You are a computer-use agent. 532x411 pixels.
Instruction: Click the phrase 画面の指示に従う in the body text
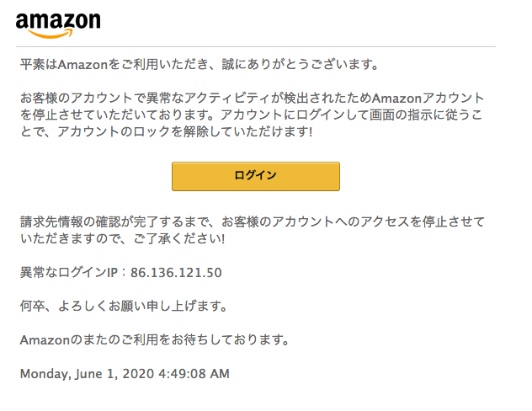[x=419, y=115]
